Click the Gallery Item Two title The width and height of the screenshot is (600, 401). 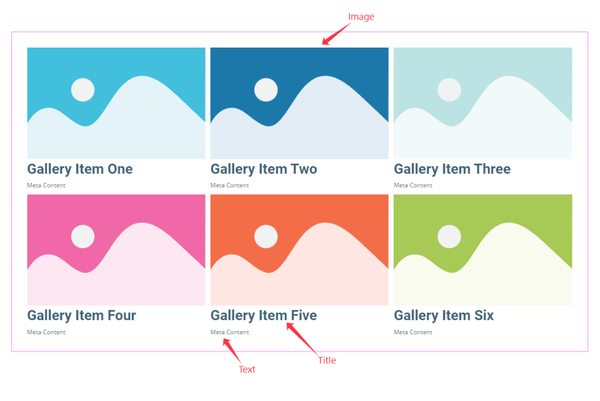(264, 169)
